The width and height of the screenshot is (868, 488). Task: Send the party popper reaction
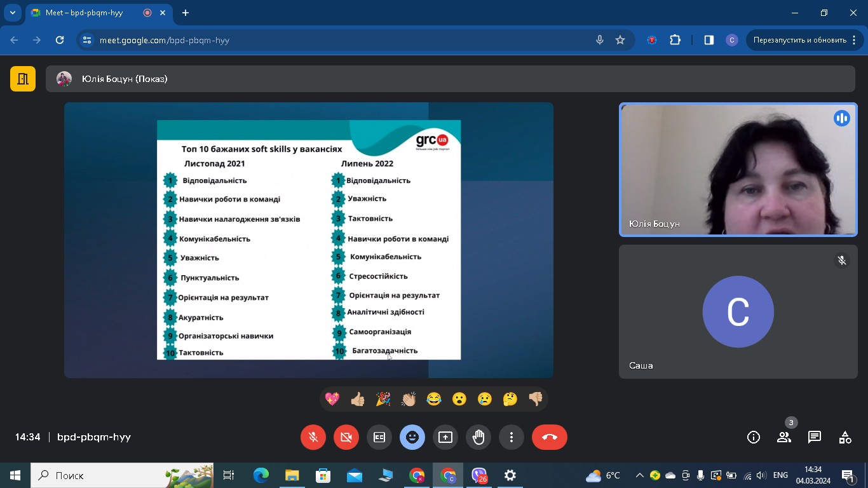383,399
